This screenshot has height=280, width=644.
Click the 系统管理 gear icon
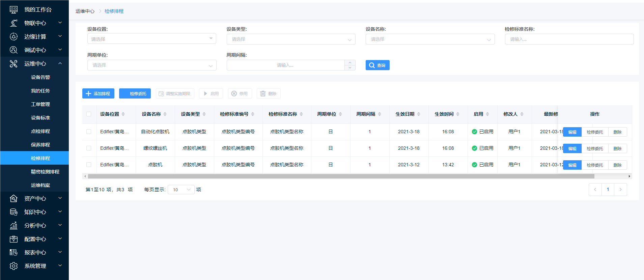[x=13, y=266]
